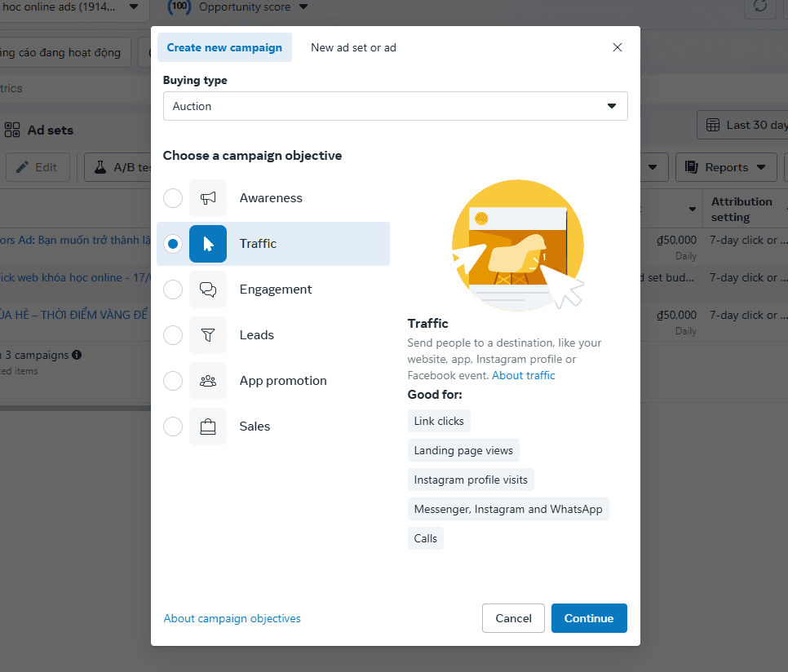This screenshot has height=672, width=788.
Task: Select the Sales radio button
Action: click(x=173, y=427)
